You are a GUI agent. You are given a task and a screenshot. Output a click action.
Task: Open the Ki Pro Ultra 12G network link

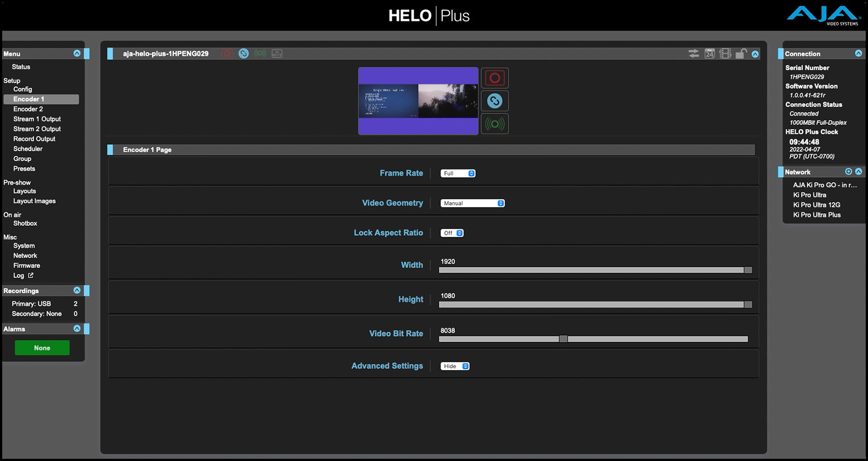pos(816,205)
